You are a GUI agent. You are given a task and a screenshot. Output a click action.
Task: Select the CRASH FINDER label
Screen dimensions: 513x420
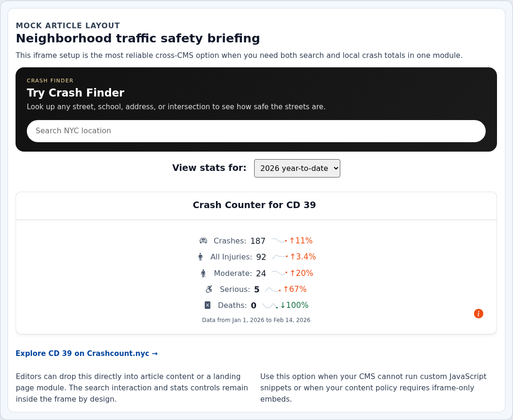tap(50, 81)
